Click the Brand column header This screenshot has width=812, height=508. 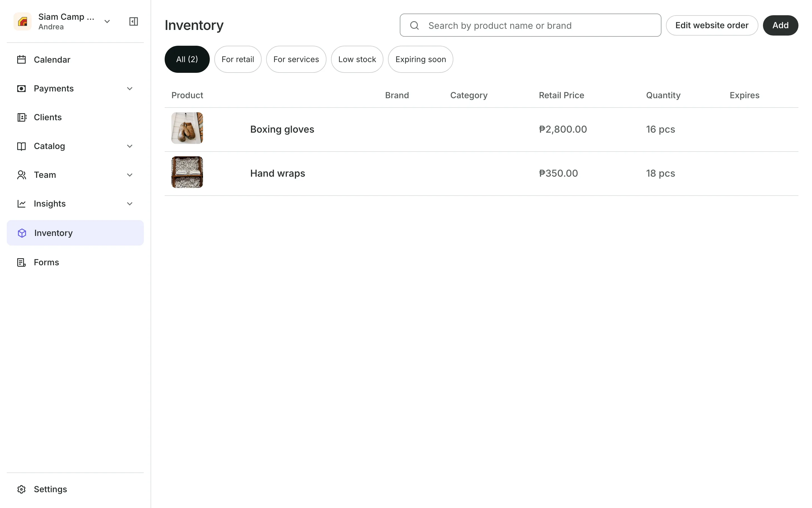click(x=397, y=95)
